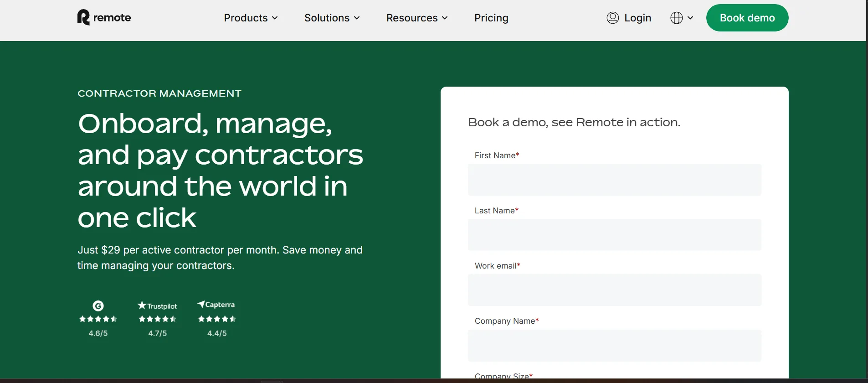Focus the Company Name input field
This screenshot has width=868, height=383.
pos(615,346)
